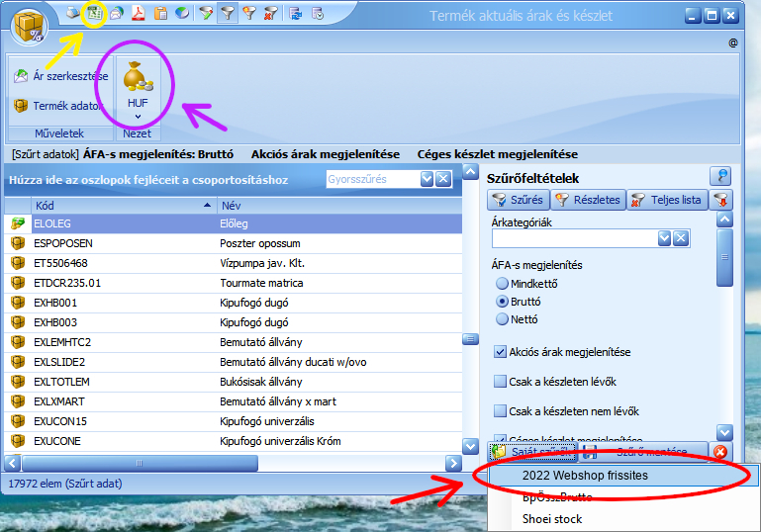Expand the Árkategóriák combo box

[x=665, y=238]
